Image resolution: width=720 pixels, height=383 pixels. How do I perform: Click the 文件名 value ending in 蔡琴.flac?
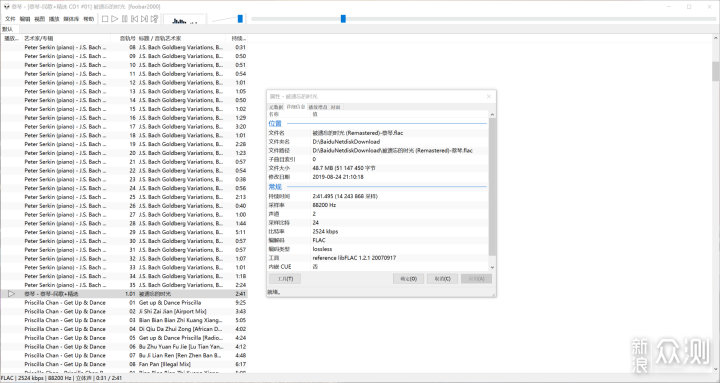pyautogui.click(x=358, y=133)
